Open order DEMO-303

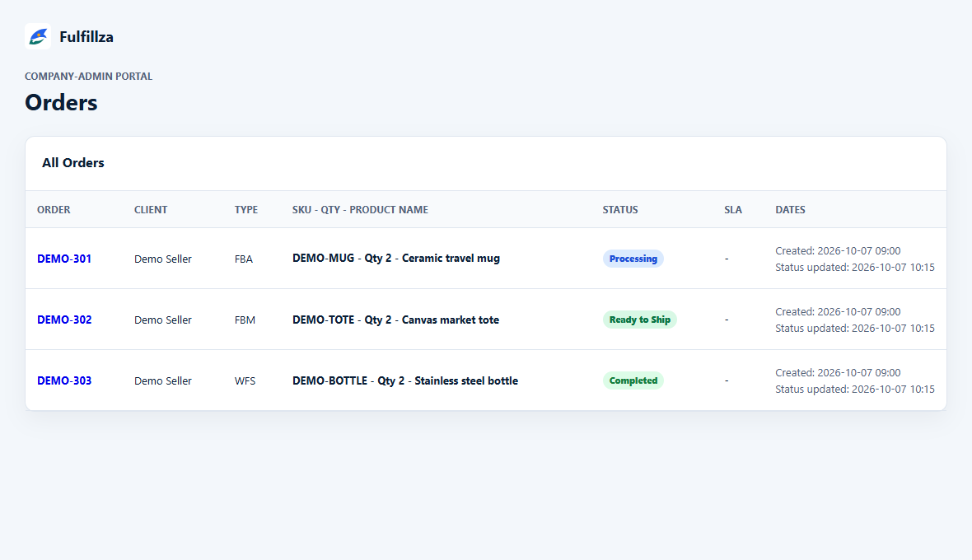64,380
